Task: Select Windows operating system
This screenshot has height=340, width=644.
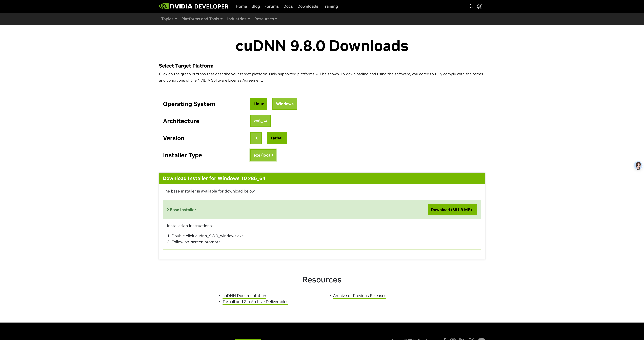Action: [x=285, y=104]
